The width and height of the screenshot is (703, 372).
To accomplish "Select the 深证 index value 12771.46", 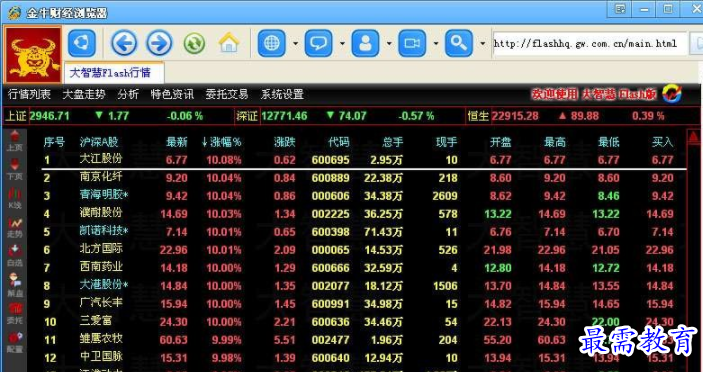I will 284,116.
